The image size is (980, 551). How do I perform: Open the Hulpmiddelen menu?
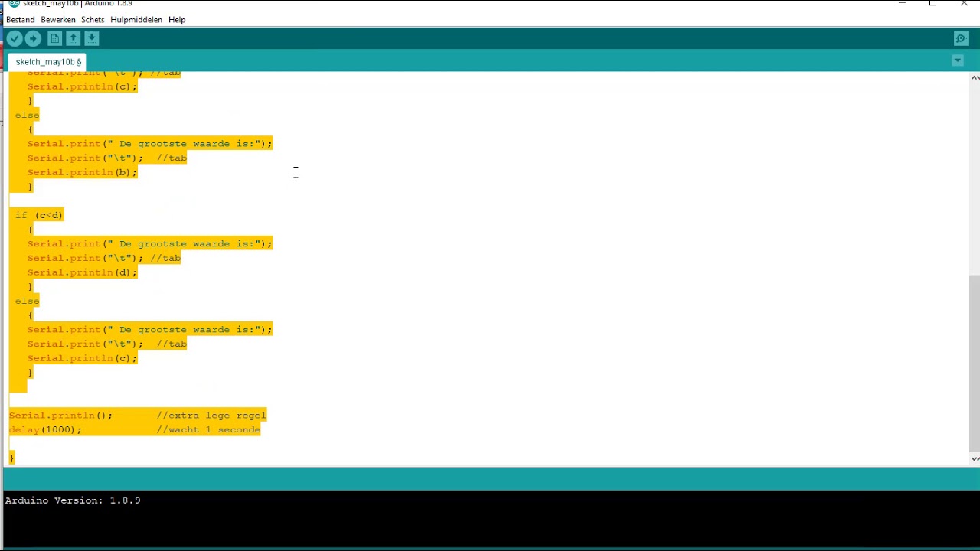click(136, 19)
